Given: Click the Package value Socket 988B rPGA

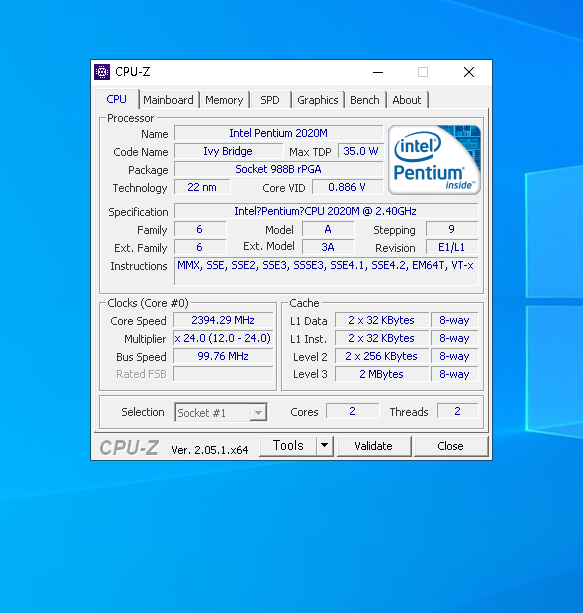Looking at the screenshot, I should [x=278, y=169].
